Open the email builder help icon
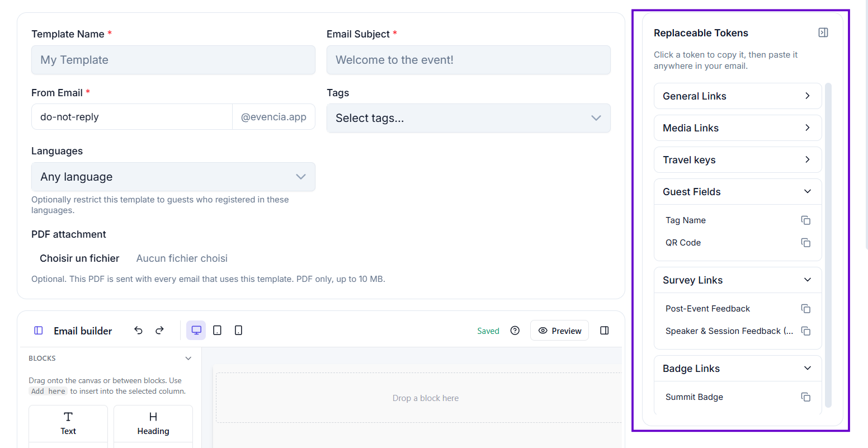The image size is (868, 448). [515, 331]
